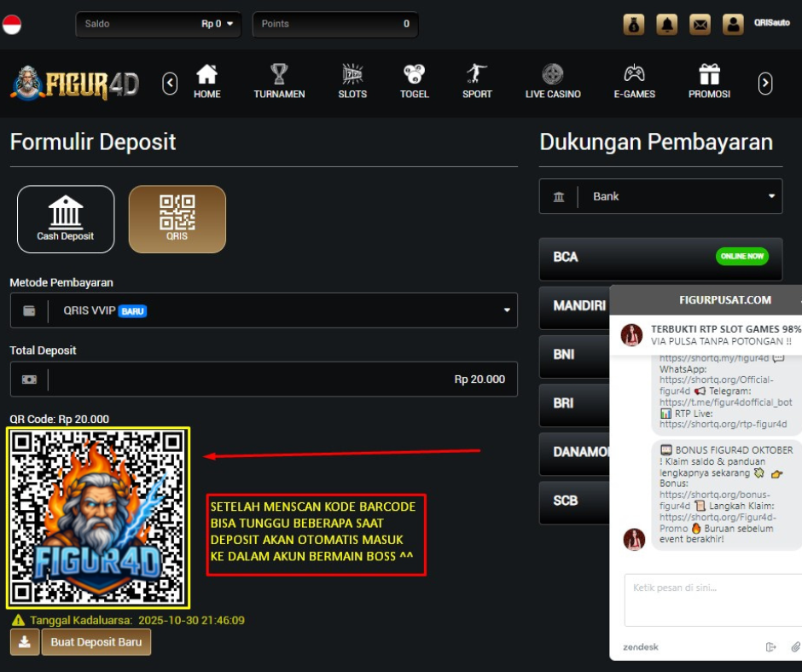Click the Buat Deposit Baru button
This screenshot has width=802, height=672.
(96, 642)
